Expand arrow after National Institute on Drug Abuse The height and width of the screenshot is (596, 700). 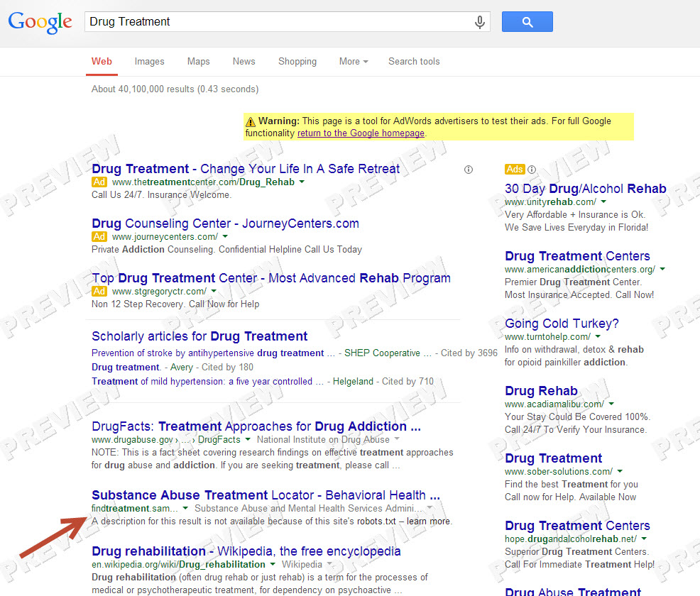coord(397,439)
